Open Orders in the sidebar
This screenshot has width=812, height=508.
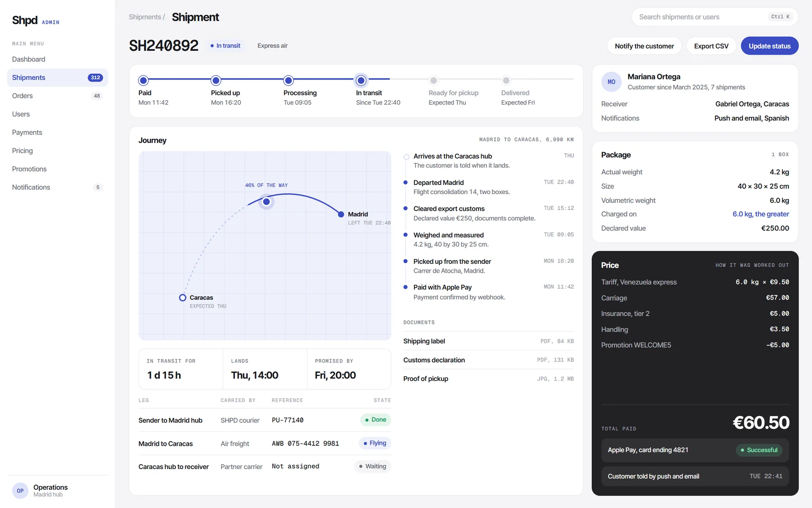tap(58, 96)
